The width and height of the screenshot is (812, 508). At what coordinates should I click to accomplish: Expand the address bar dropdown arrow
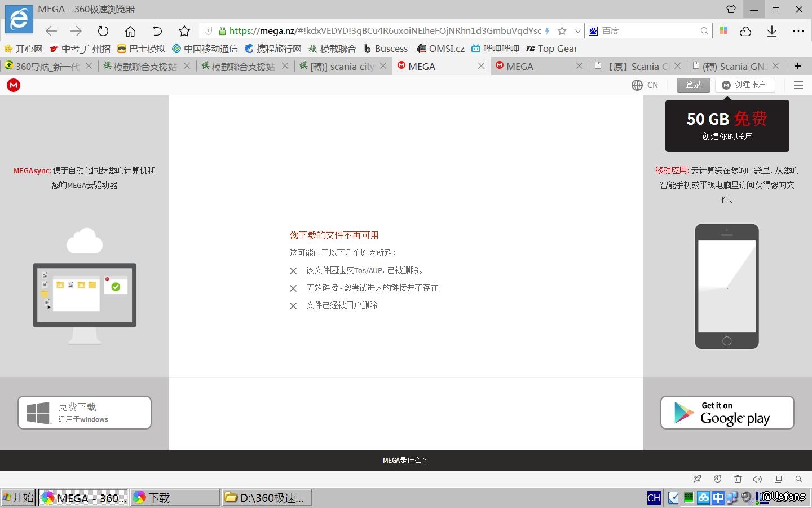[x=577, y=31]
